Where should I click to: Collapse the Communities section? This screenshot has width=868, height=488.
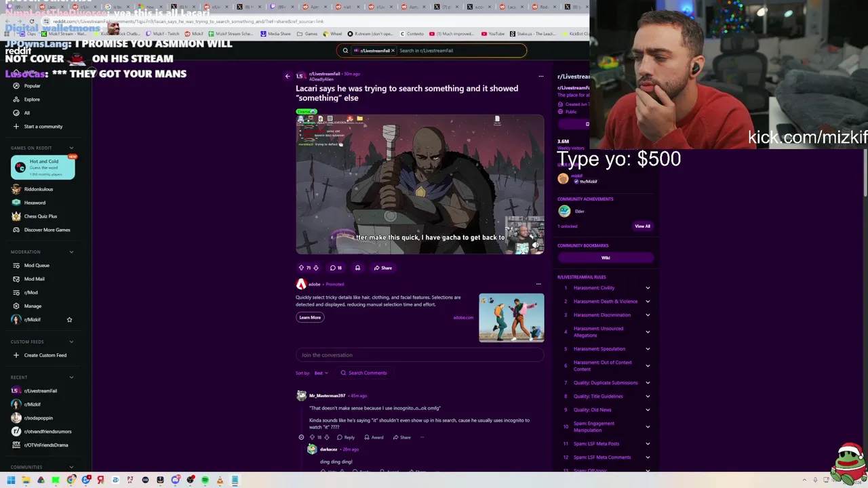[71, 467]
